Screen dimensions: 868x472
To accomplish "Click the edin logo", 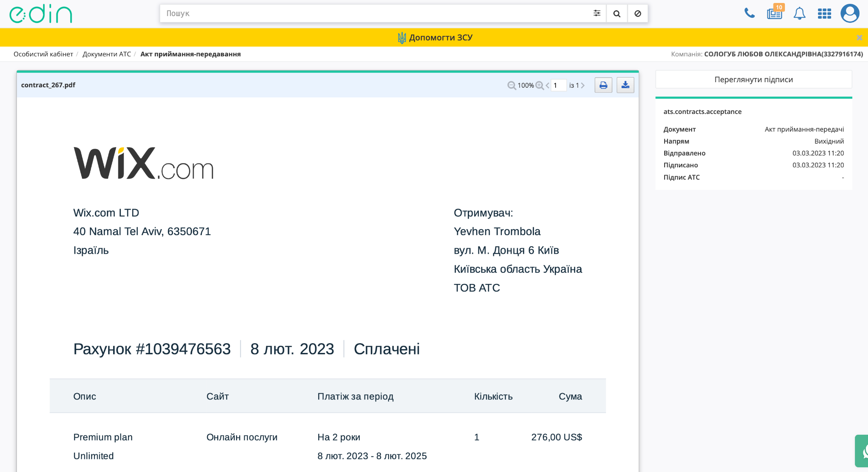I will (41, 14).
